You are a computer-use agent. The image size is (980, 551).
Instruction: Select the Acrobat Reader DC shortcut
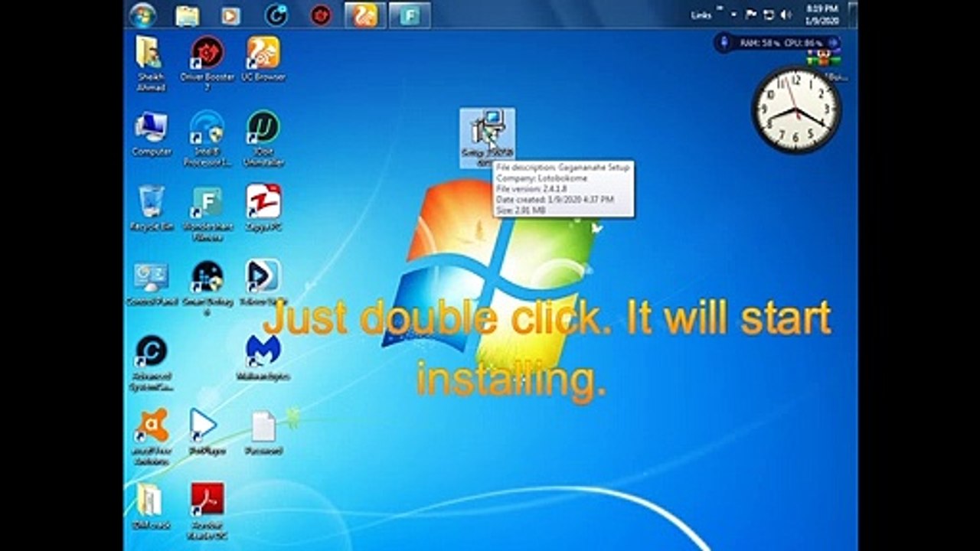point(207,511)
